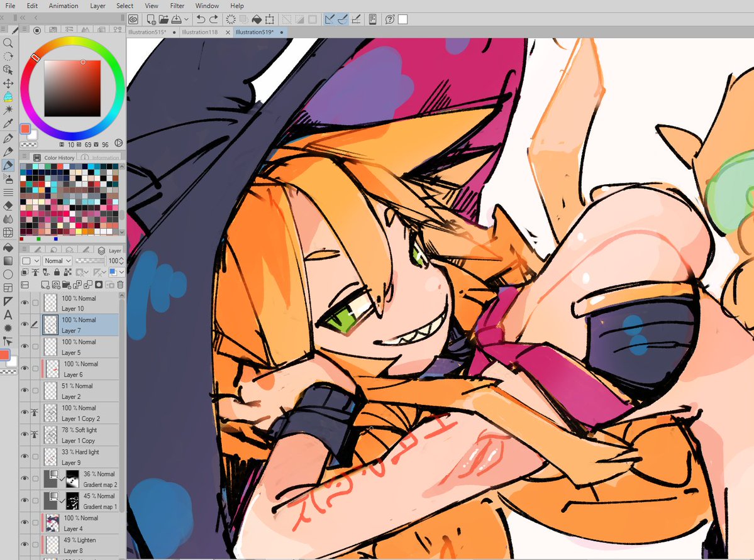Open the layer color palette dropdown
Viewport: 754px width, 560px height.
[30, 261]
